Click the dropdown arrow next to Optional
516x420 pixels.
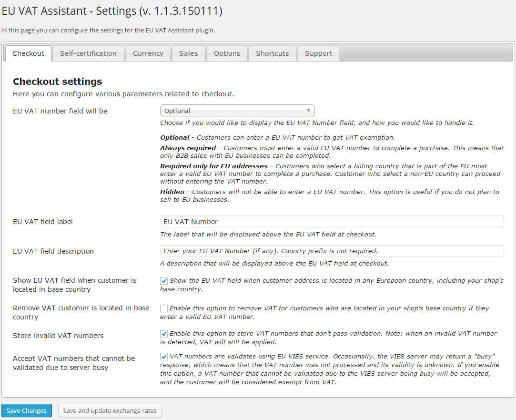pyautogui.click(x=309, y=111)
